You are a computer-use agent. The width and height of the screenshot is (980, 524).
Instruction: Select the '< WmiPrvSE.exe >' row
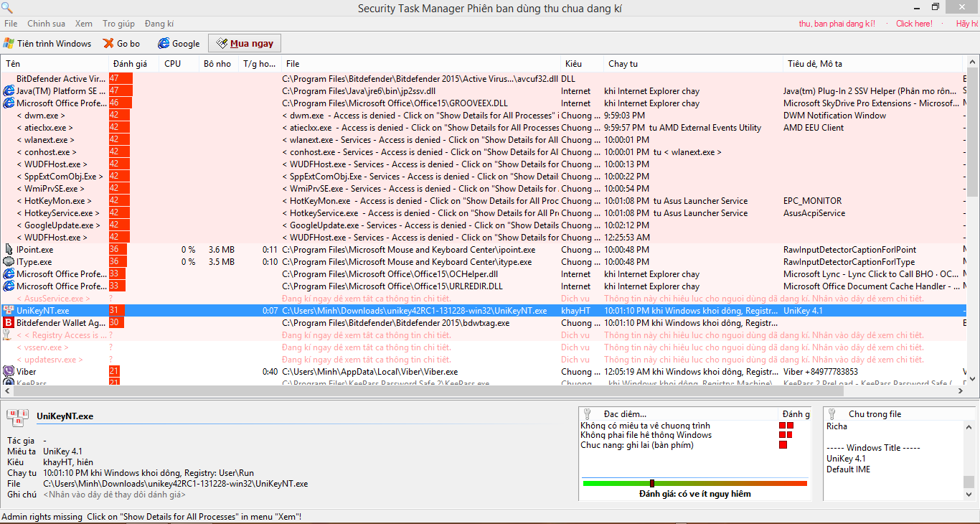pyautogui.click(x=484, y=189)
